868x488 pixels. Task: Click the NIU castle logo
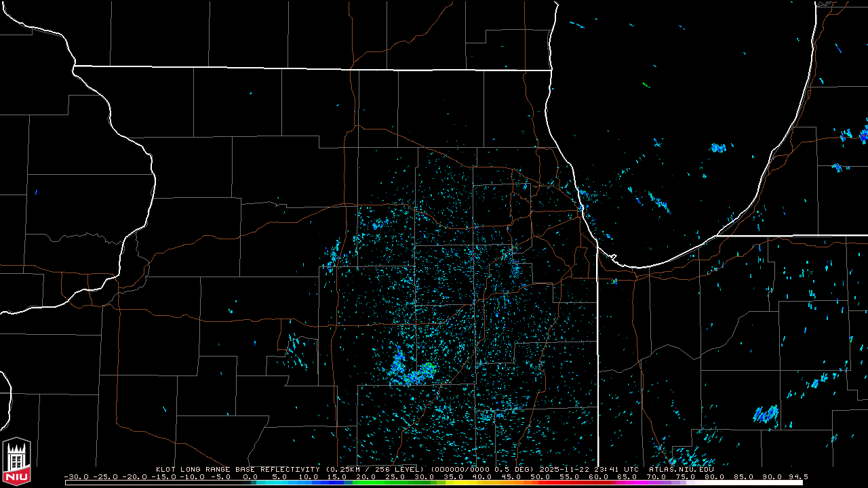[x=16, y=462]
